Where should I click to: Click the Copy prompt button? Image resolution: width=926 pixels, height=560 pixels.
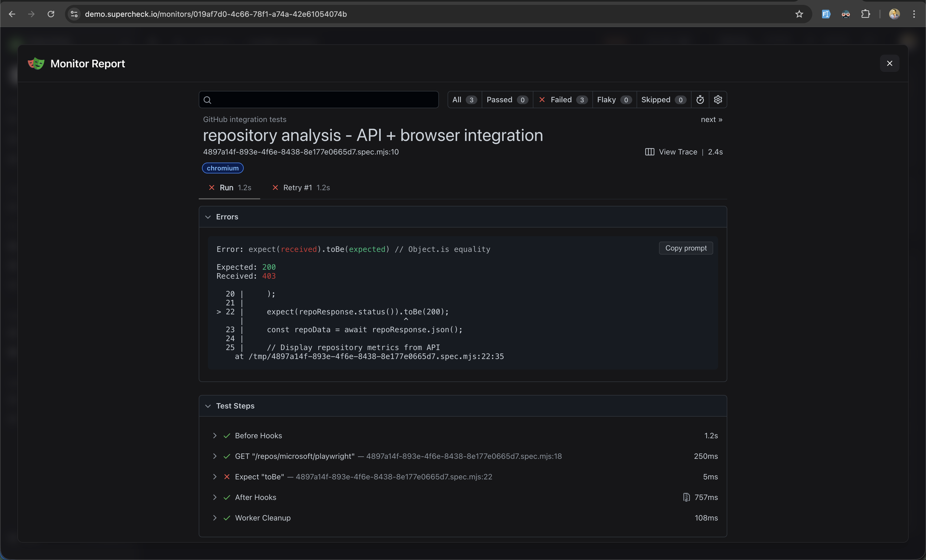686,248
